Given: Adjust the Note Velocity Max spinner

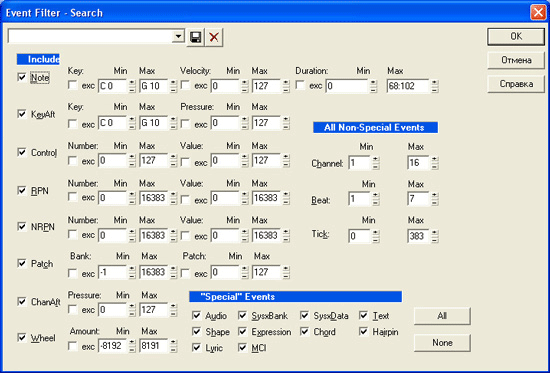Looking at the screenshot, I should tap(286, 86).
